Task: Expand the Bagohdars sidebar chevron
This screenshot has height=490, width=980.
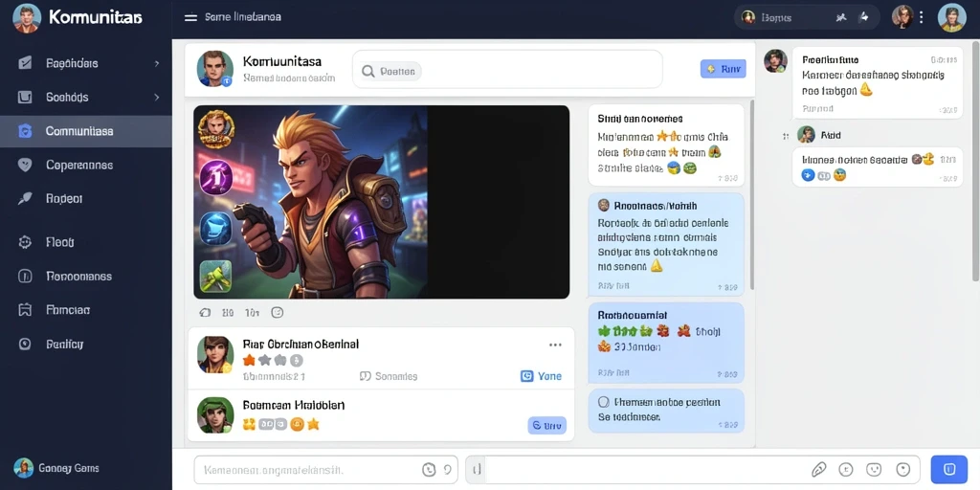Action: click(x=157, y=63)
